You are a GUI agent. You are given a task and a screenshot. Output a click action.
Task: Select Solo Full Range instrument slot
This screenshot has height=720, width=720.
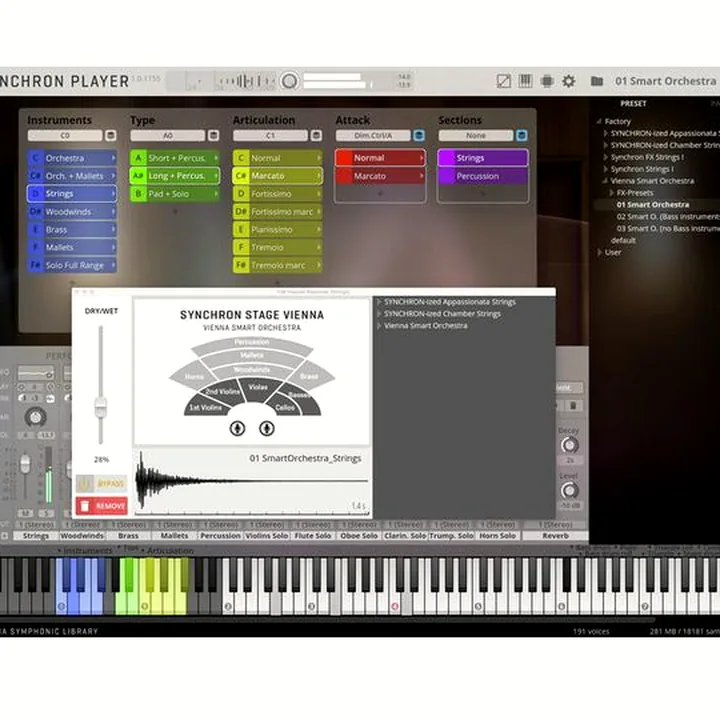[72, 265]
